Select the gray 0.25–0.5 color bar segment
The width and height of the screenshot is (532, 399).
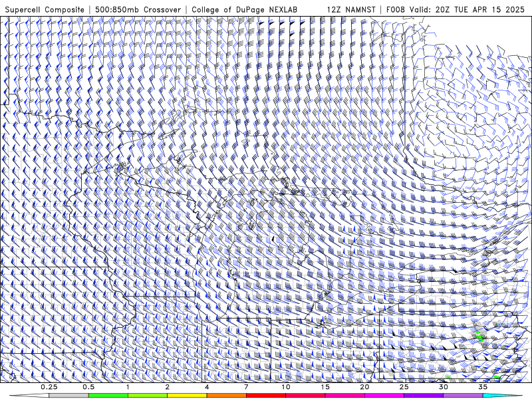pyautogui.click(x=68, y=396)
